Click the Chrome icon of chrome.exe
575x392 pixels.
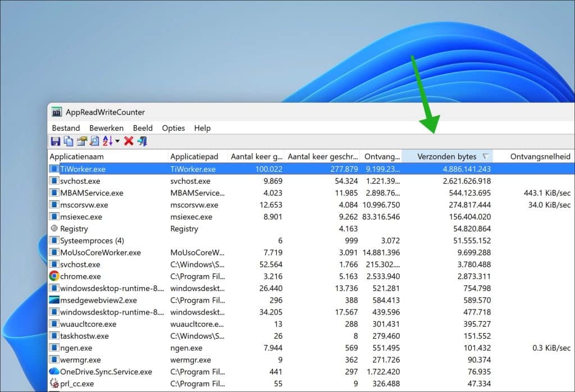click(x=54, y=276)
